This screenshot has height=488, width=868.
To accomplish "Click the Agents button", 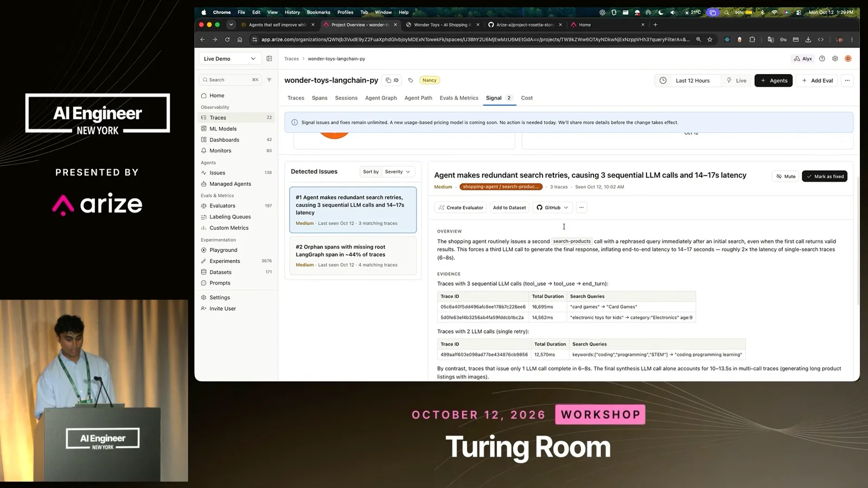I will 774,81.
